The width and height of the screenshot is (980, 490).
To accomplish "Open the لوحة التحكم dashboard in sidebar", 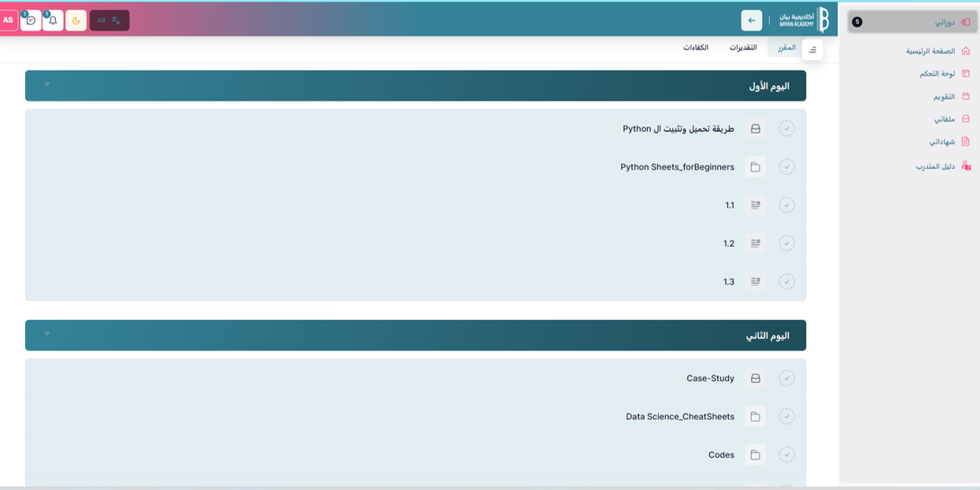I will 937,74.
